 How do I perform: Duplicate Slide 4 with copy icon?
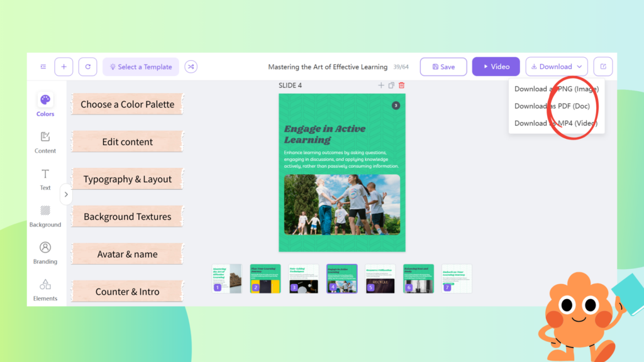pos(391,85)
